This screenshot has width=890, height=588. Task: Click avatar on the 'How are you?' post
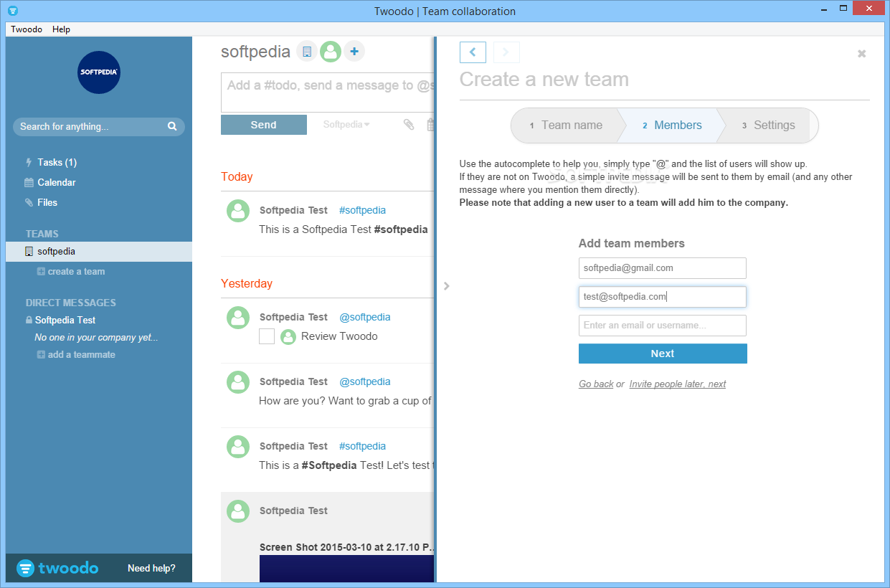(x=238, y=382)
